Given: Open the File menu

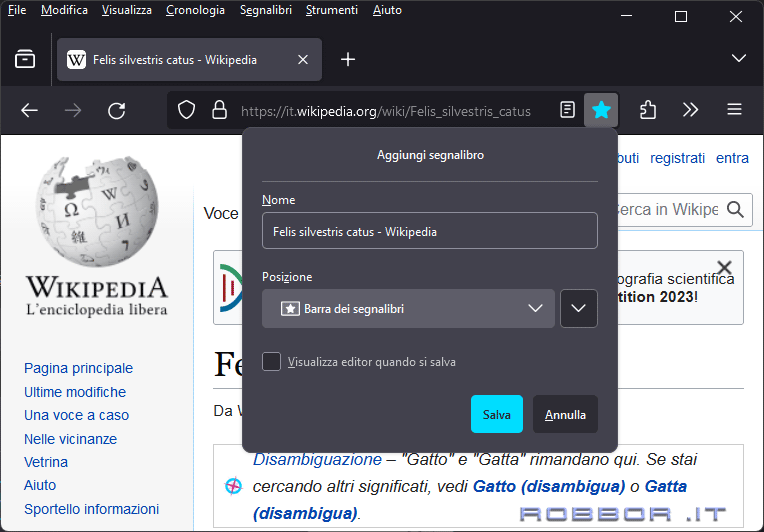Looking at the screenshot, I should (17, 10).
